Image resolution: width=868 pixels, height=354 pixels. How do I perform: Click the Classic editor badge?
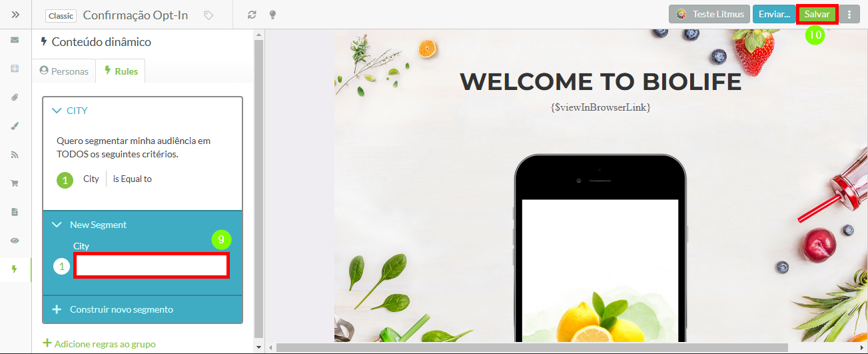tap(61, 15)
